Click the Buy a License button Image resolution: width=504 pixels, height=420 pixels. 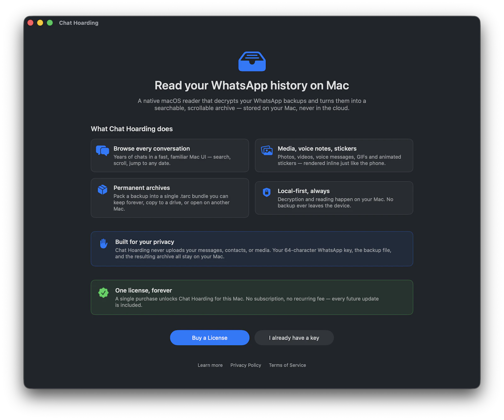pyautogui.click(x=210, y=338)
